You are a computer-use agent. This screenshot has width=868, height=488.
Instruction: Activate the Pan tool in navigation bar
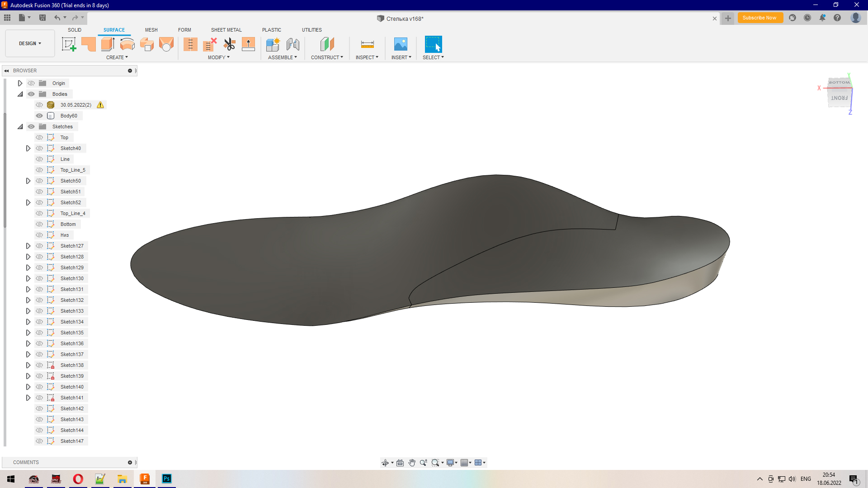point(412,463)
